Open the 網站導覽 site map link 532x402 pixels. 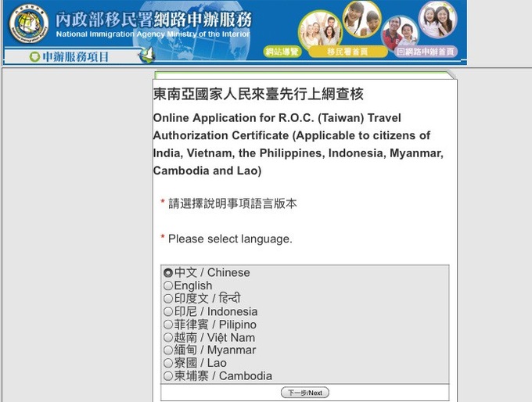tap(282, 52)
